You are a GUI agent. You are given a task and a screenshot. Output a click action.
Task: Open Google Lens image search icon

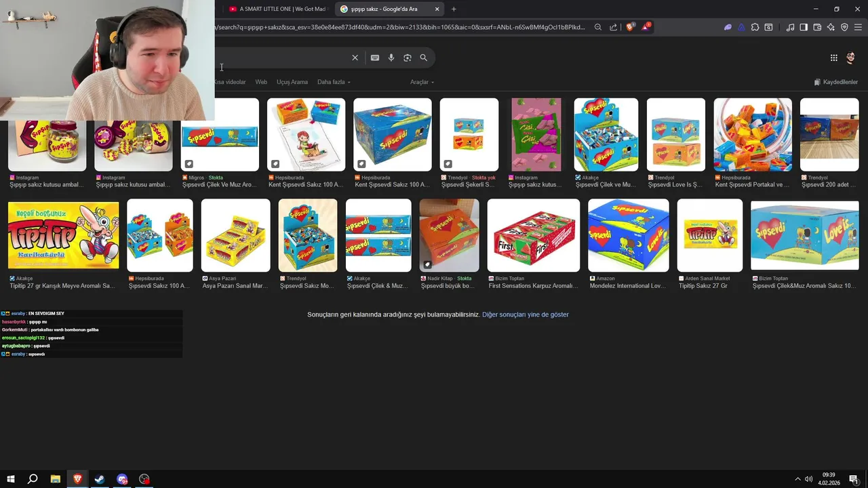[408, 58]
